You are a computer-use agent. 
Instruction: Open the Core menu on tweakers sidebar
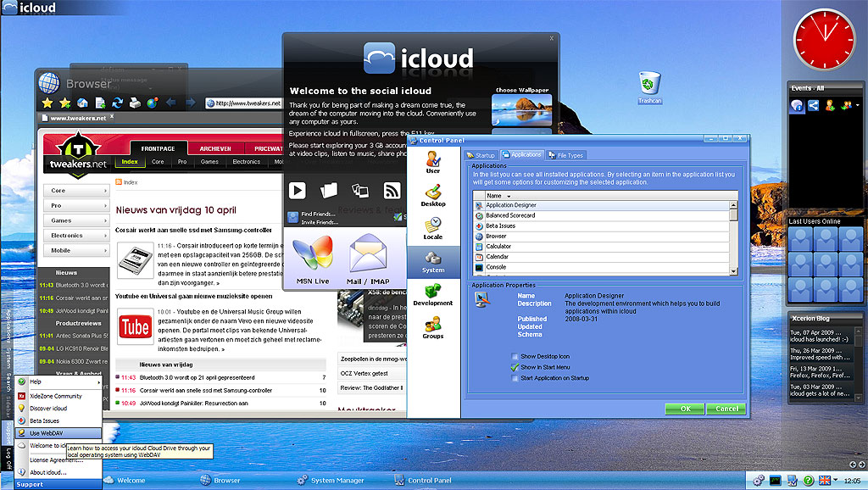tap(76, 191)
